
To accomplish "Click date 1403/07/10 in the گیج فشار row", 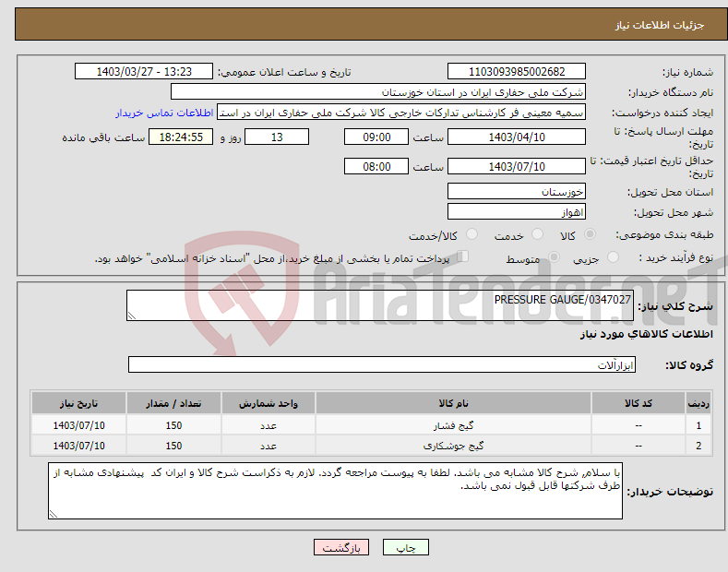I will coord(79,425).
